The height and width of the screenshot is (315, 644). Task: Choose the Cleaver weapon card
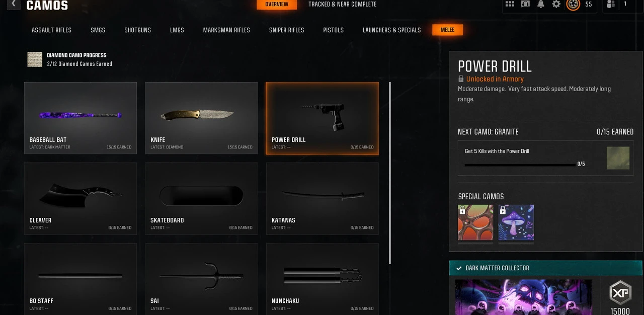click(80, 199)
